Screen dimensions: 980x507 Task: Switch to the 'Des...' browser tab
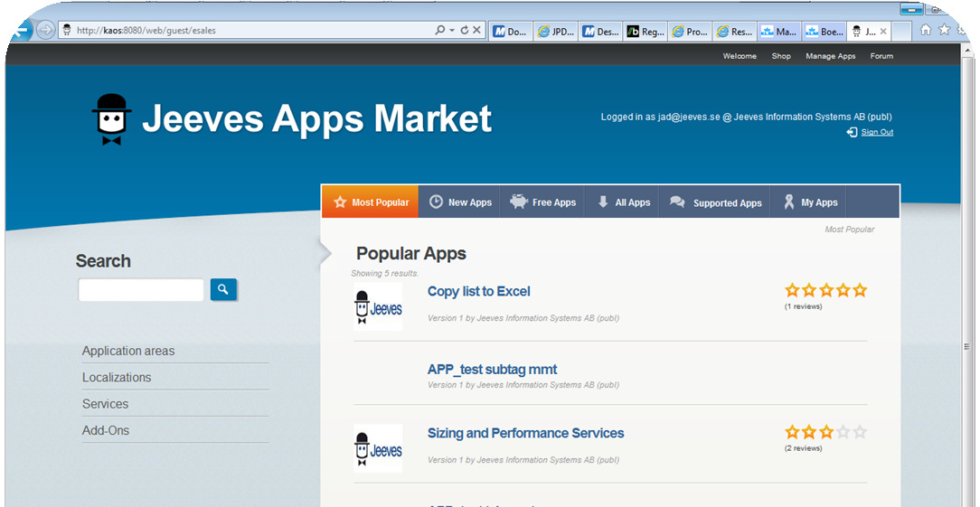[x=600, y=32]
